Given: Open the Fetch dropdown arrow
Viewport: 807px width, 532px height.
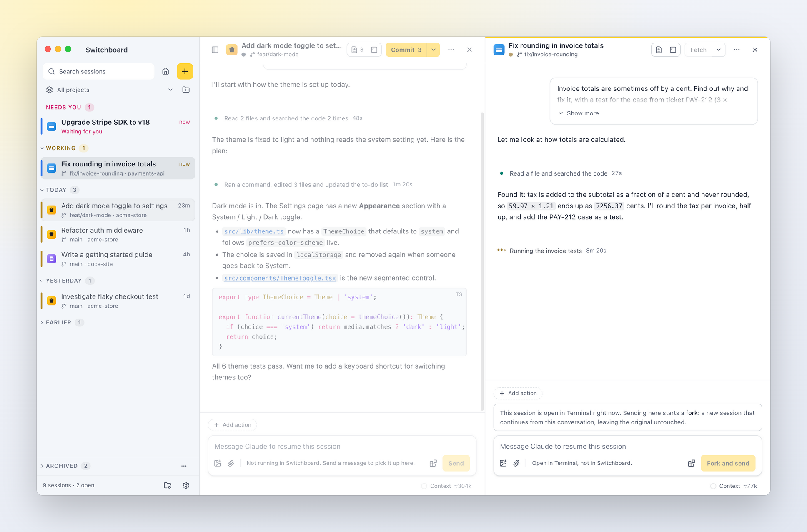Looking at the screenshot, I should pos(719,50).
